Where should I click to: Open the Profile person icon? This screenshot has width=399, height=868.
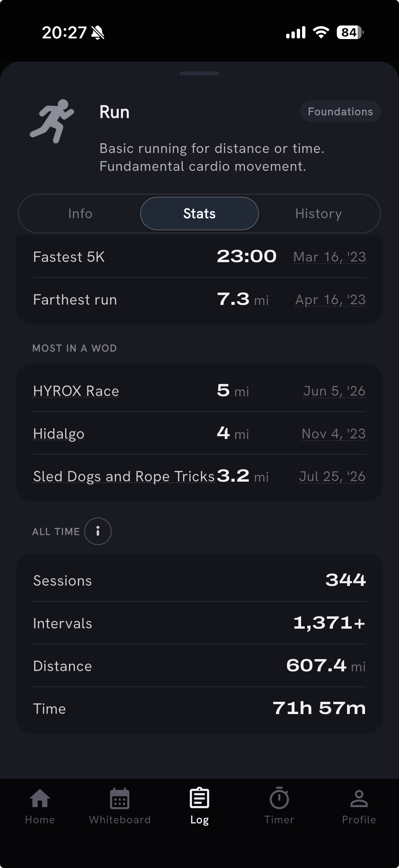click(x=359, y=798)
